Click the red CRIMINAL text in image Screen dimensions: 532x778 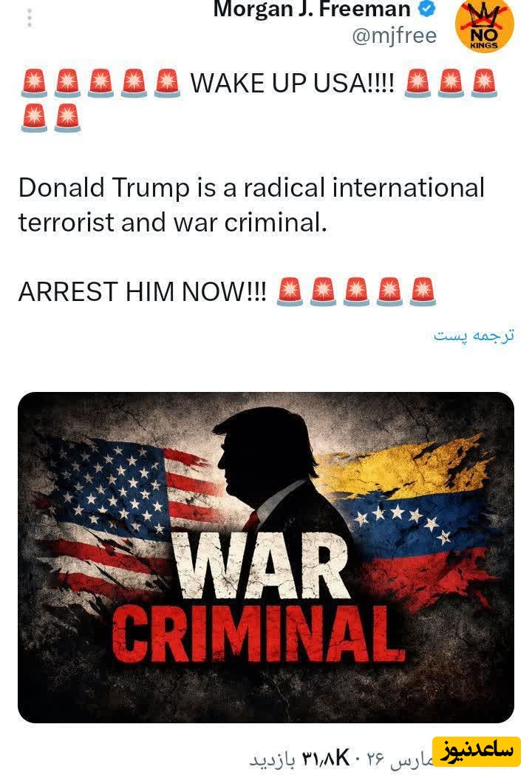[x=258, y=635]
